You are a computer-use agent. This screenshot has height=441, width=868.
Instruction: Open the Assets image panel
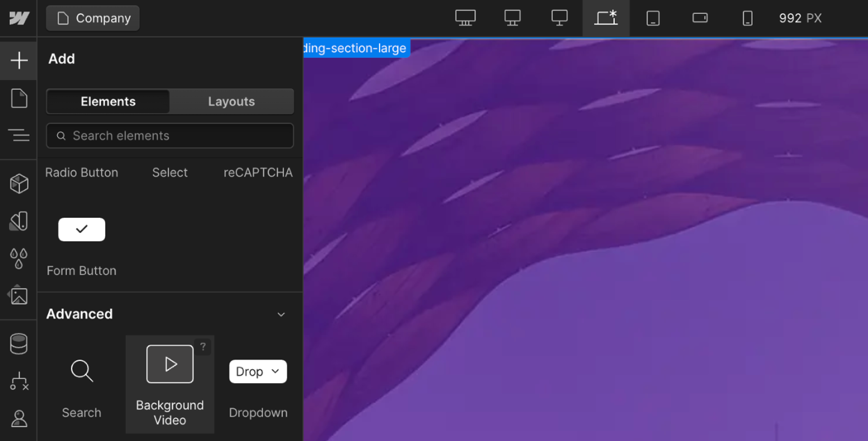19,296
